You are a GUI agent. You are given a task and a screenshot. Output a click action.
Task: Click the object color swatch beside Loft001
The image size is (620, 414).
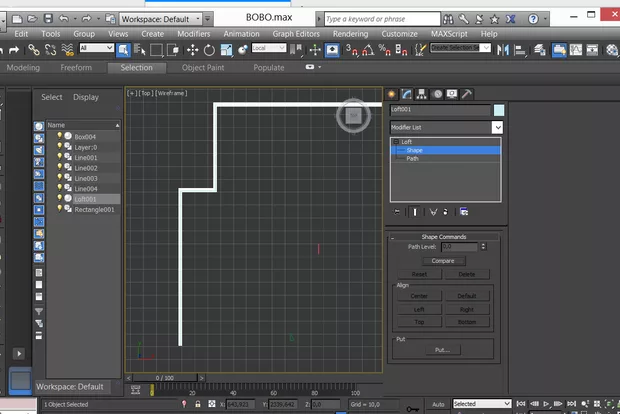coord(498,111)
